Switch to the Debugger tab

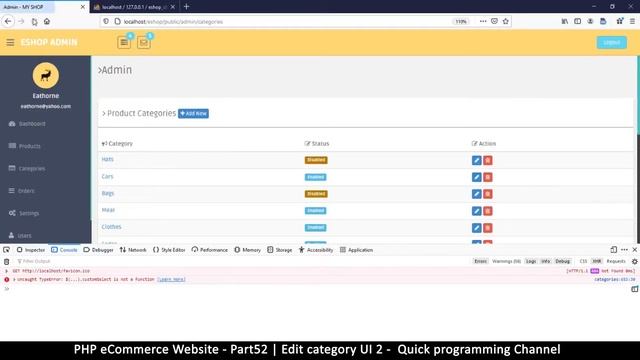click(98, 250)
